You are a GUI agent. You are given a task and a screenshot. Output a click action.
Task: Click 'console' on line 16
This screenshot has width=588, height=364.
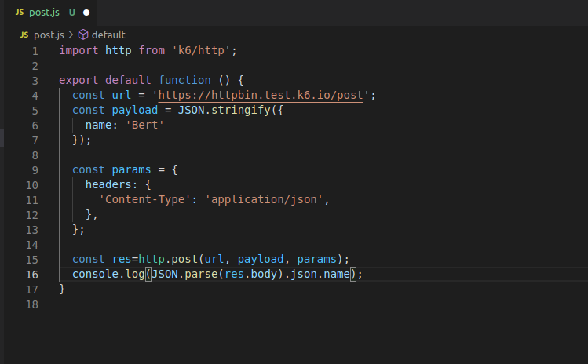point(95,274)
